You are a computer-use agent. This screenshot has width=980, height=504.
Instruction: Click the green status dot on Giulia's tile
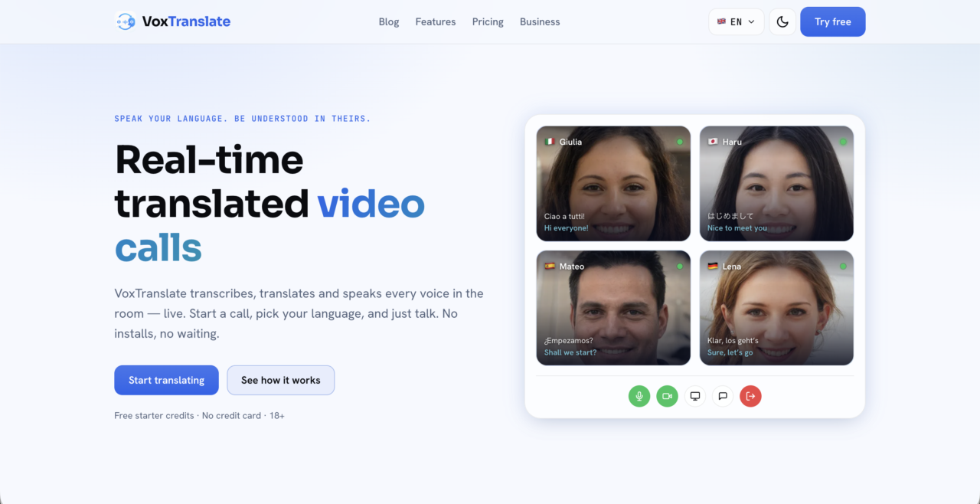click(680, 142)
